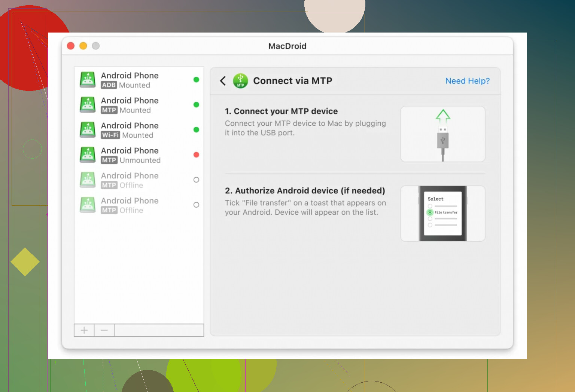
Task: Open the USB plug illustration thumbnail
Action: (443, 134)
